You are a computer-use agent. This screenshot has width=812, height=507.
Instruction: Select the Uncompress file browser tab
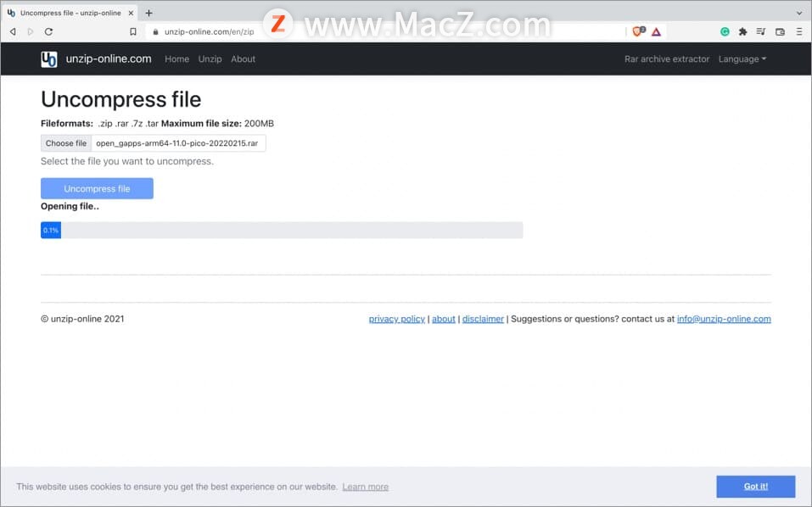point(70,13)
